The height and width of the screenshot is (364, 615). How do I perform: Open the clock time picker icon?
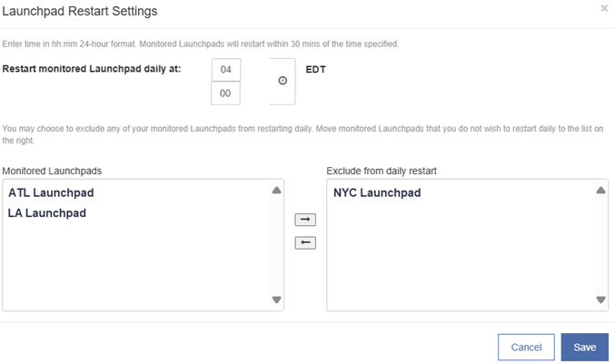(x=283, y=81)
